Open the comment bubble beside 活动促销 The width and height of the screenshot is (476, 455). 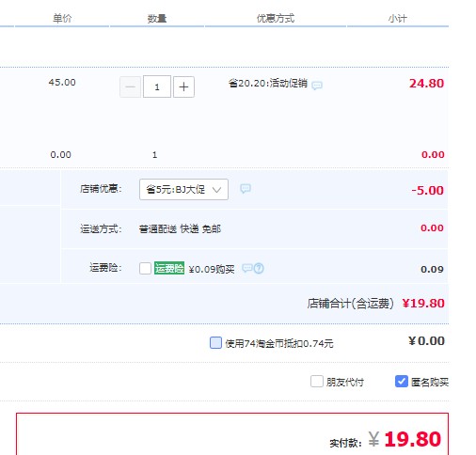pos(317,86)
